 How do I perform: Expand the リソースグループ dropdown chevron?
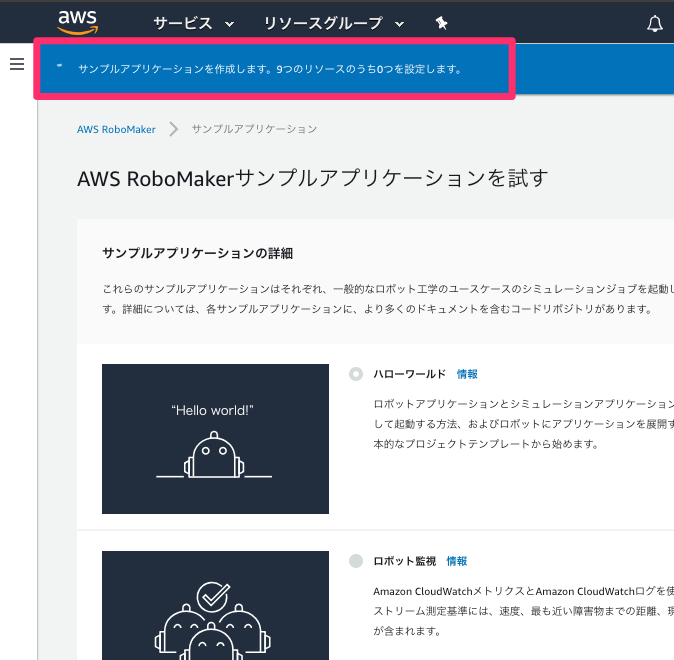tap(399, 25)
